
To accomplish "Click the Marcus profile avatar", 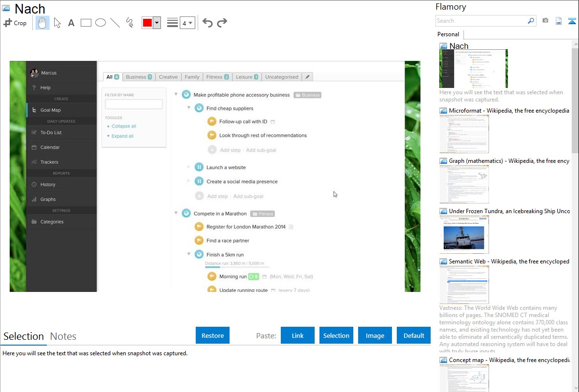I will (x=34, y=73).
